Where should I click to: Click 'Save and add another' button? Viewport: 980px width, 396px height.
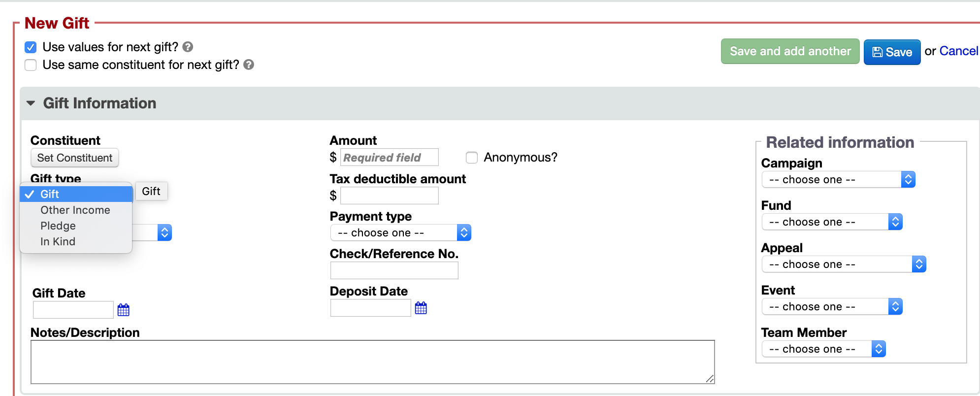tap(790, 51)
